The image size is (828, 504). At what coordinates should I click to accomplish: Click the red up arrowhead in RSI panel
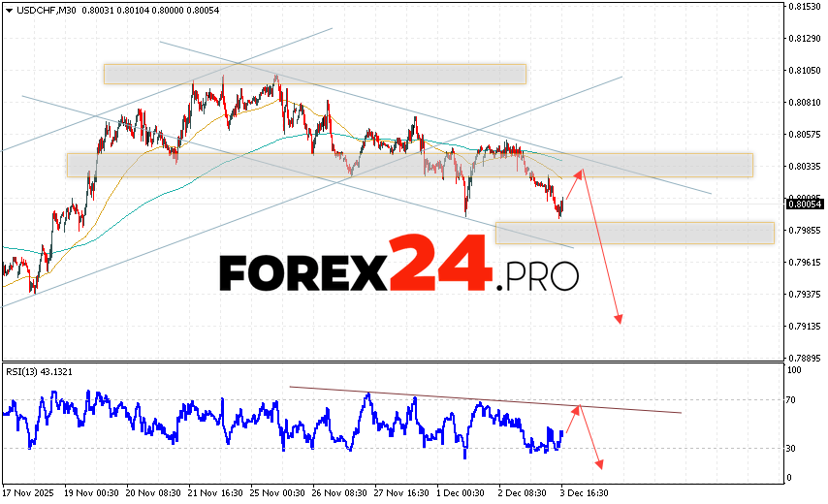[x=578, y=408]
